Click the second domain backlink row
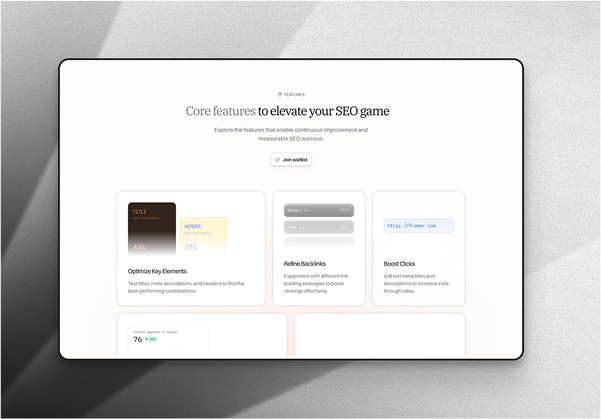Screen dimensions: 601x419 point(318,227)
